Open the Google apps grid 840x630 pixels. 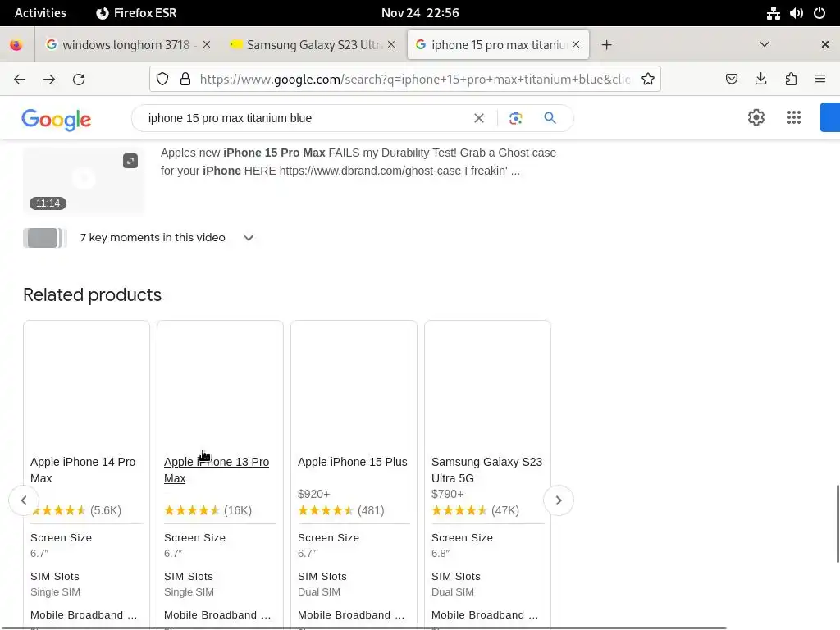point(793,118)
